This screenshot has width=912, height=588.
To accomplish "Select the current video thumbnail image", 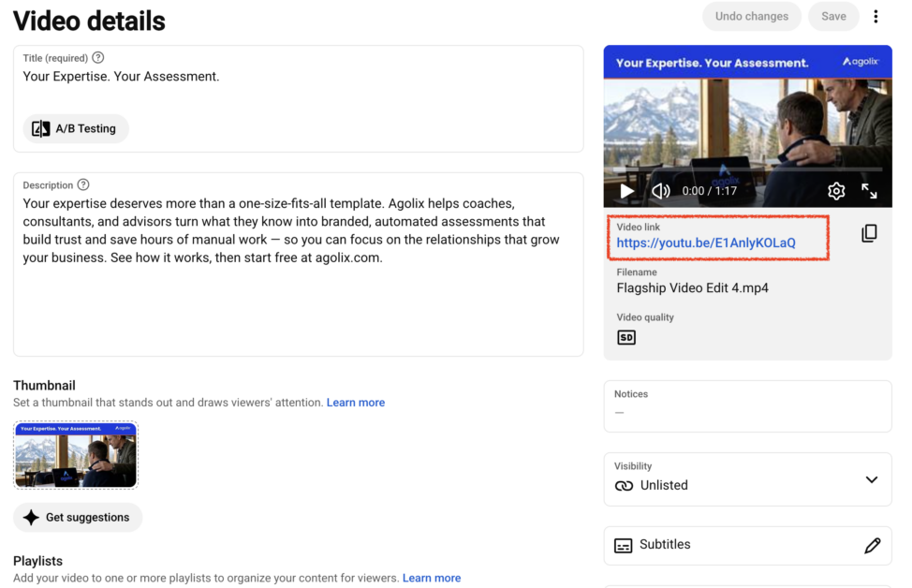I will pos(76,455).
